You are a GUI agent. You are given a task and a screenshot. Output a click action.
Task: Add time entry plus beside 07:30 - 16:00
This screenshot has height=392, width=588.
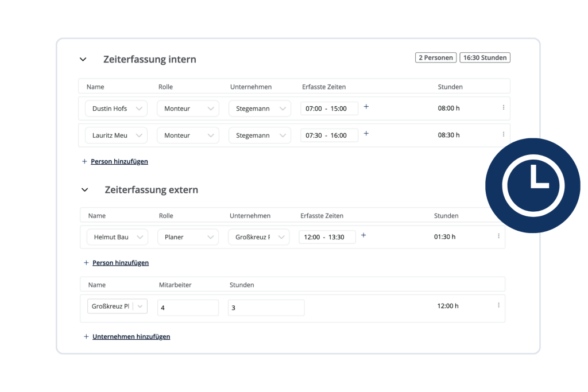(x=366, y=134)
